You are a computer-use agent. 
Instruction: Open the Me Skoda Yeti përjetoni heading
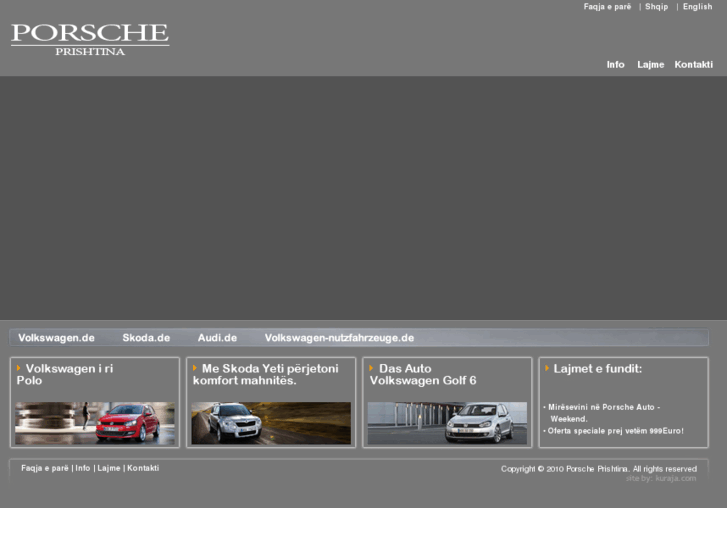click(266, 374)
